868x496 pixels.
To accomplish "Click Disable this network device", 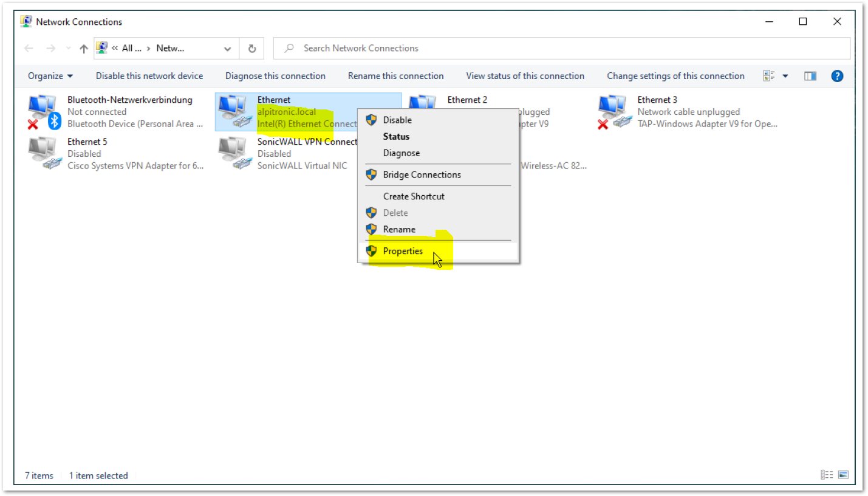I will pyautogui.click(x=149, y=76).
